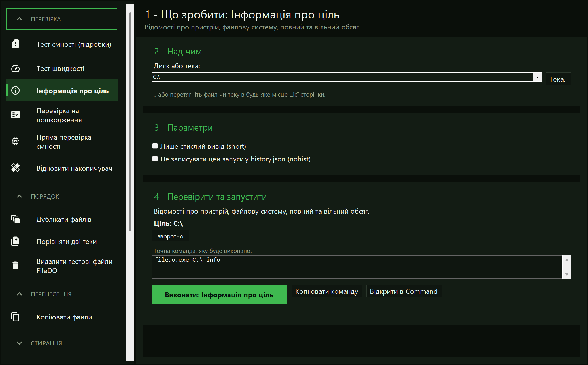Click the command box scroll up arrow
Screen dimensions: 588x365
(x=567, y=260)
